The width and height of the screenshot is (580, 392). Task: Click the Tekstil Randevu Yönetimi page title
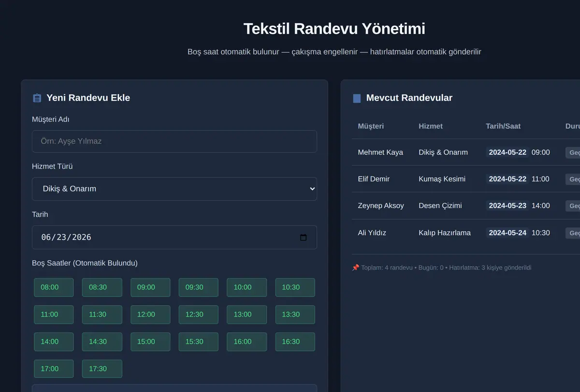tap(334, 29)
